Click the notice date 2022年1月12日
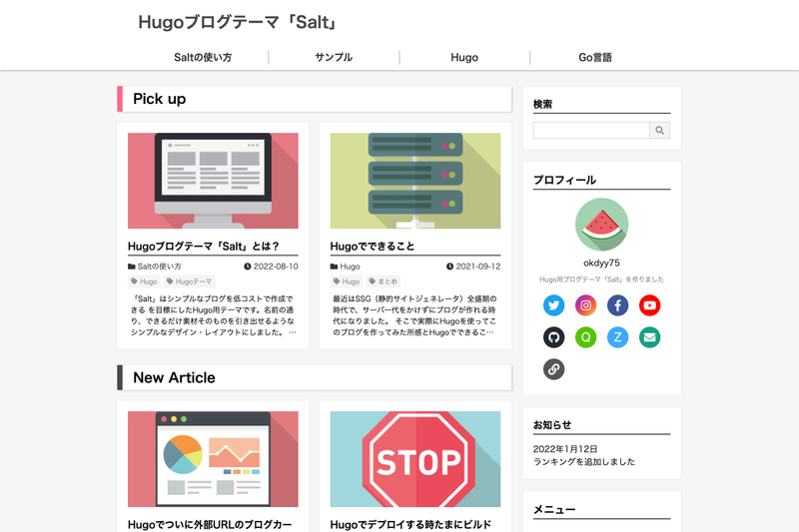This screenshot has height=532, width=799. pyautogui.click(x=565, y=449)
